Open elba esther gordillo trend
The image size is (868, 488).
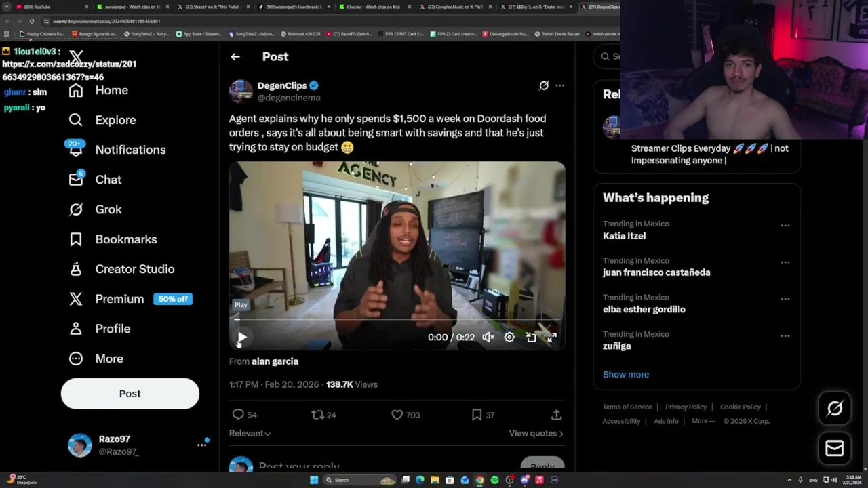(644, 309)
